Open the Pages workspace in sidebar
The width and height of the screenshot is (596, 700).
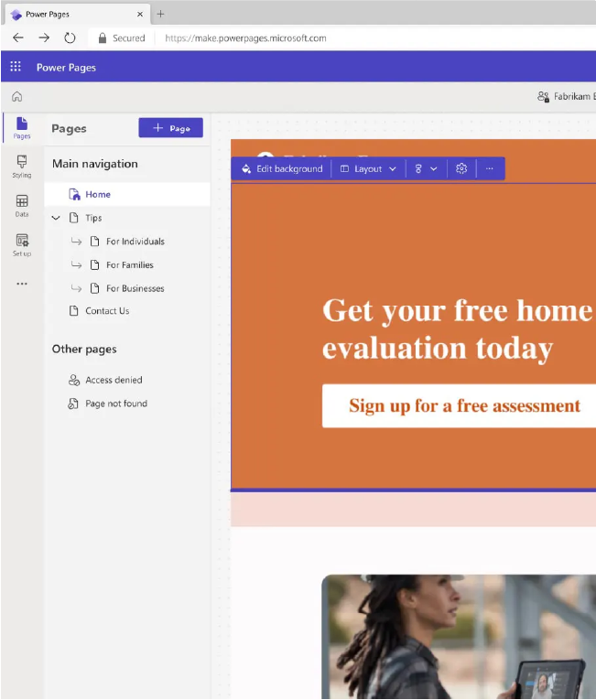tap(22, 128)
